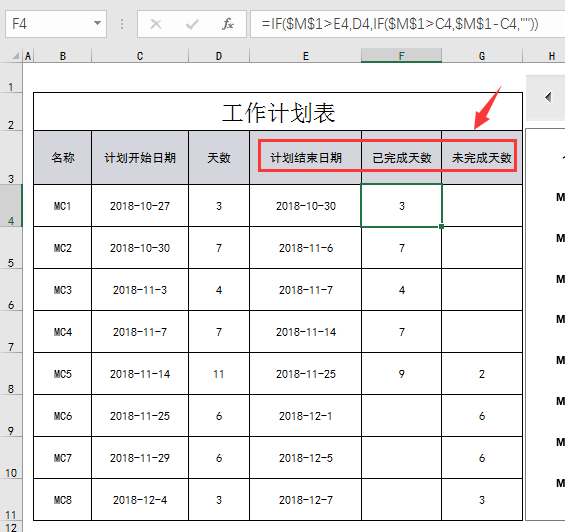The height and width of the screenshot is (532, 565).
Task: Click the Select All corner triangle
Action: [x=16, y=56]
